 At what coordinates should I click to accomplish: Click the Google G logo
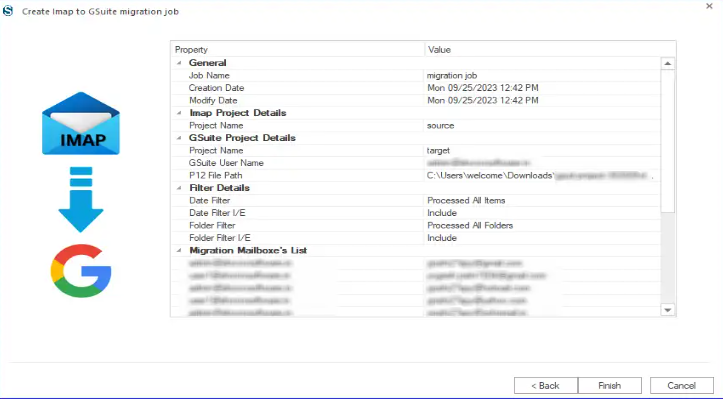[81, 271]
